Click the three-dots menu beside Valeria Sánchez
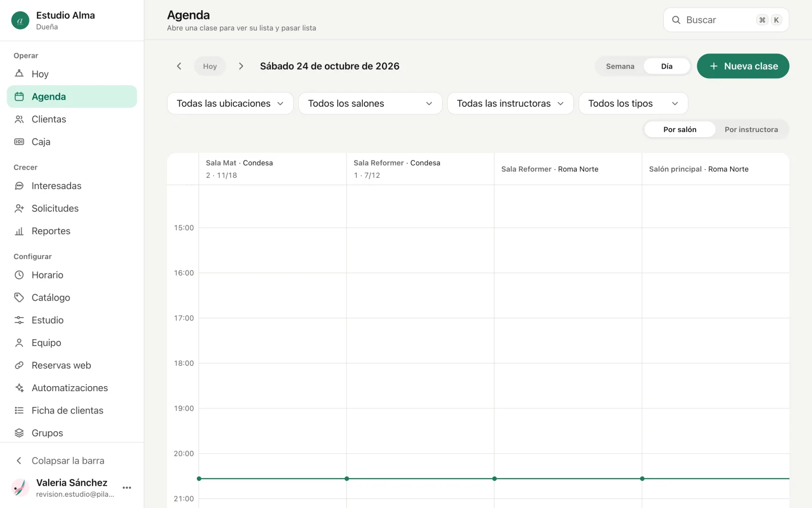 tap(127, 488)
